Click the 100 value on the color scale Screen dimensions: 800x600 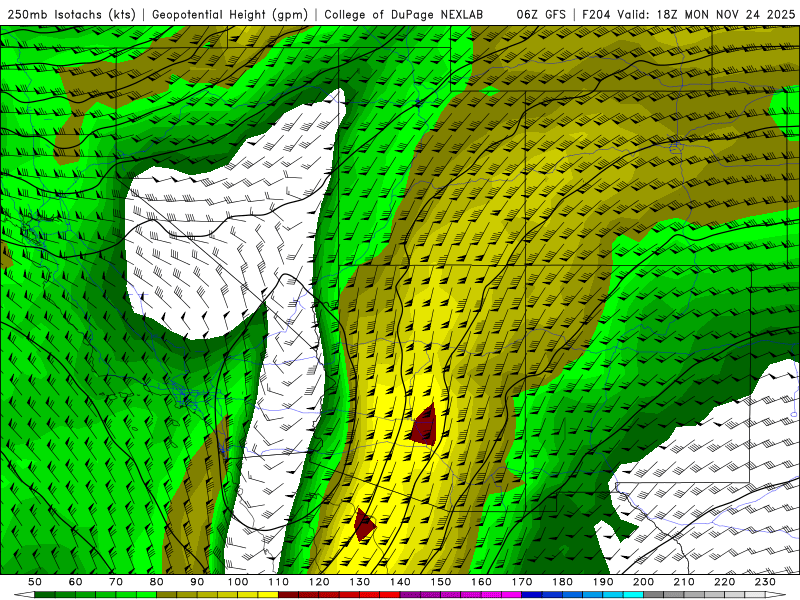pos(238,582)
